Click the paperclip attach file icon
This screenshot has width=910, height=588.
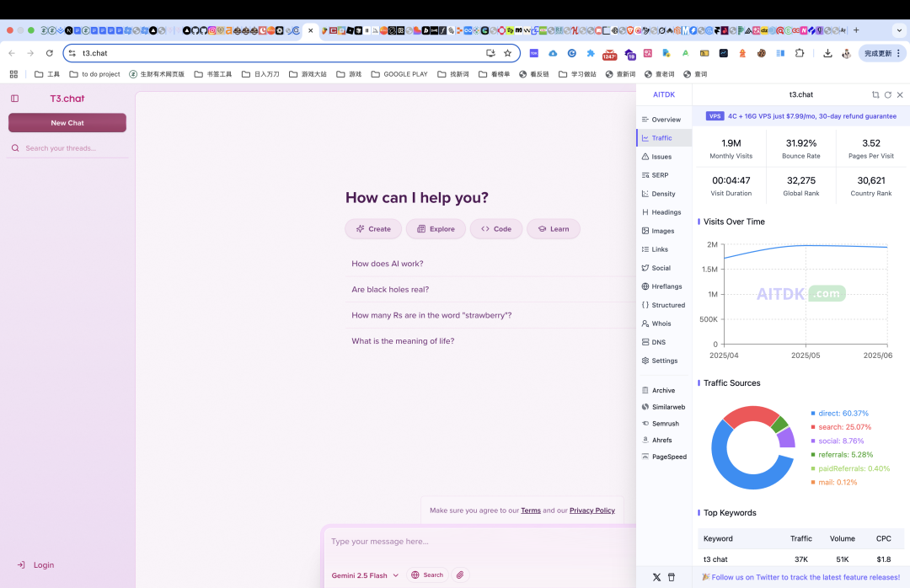(x=460, y=575)
